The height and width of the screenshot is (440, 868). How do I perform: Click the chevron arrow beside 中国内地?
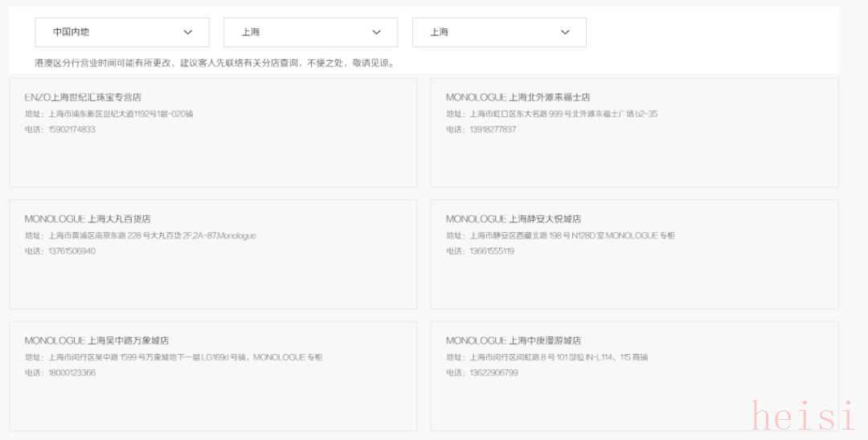pos(188,32)
